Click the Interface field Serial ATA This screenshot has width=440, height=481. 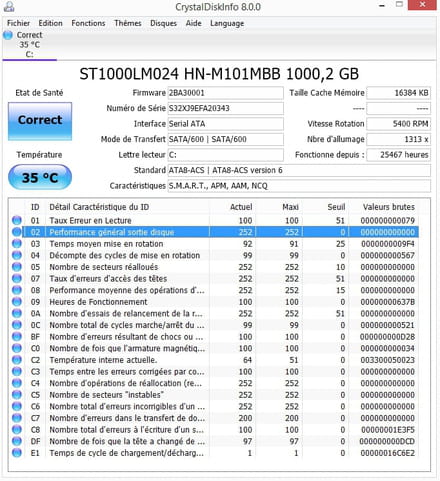[x=225, y=124]
